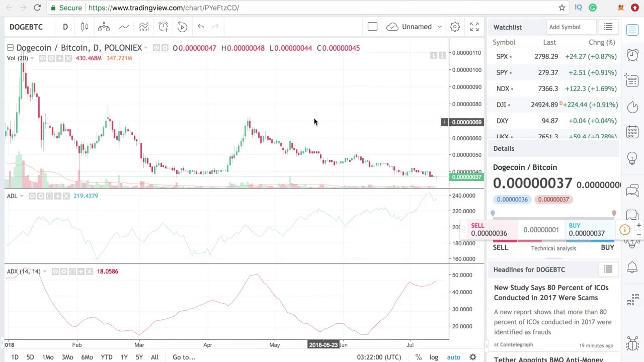Expand Dogecoin / Bitcoin legend dropdown arrow
644x362 pixels.
146,48
